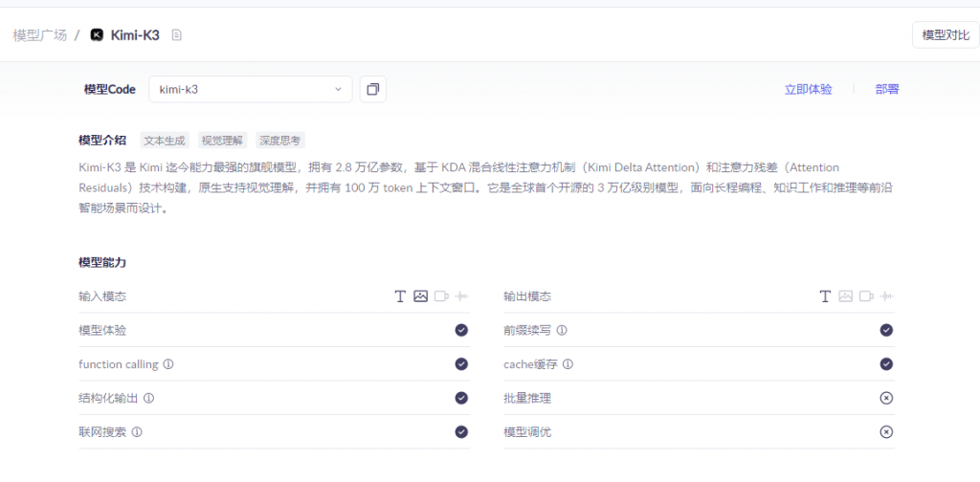Click the audio waveform icon in 输入模态 row
Image resolution: width=980 pixels, height=482 pixels.
coord(462,296)
